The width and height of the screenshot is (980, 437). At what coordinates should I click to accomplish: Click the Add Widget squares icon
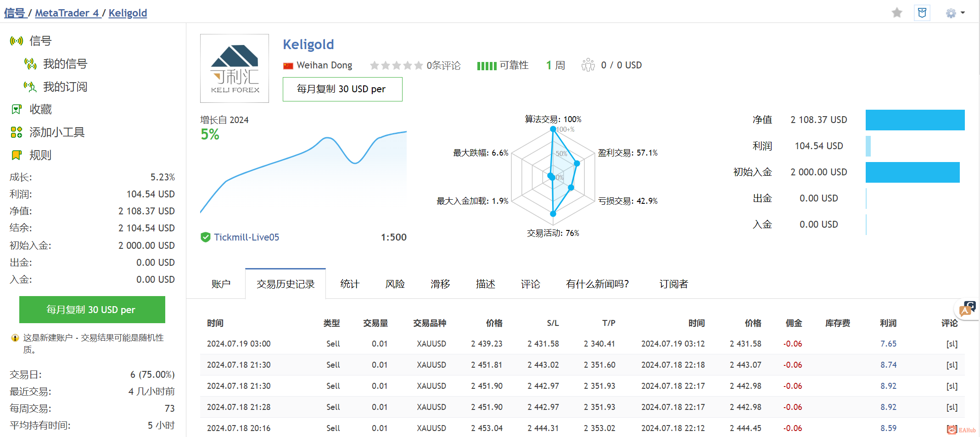(17, 132)
